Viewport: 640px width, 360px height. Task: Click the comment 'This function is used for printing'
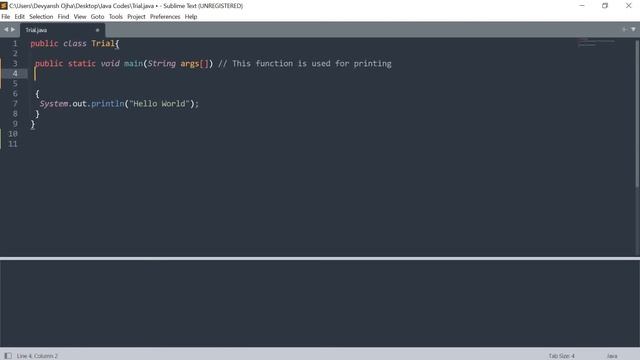click(312, 63)
